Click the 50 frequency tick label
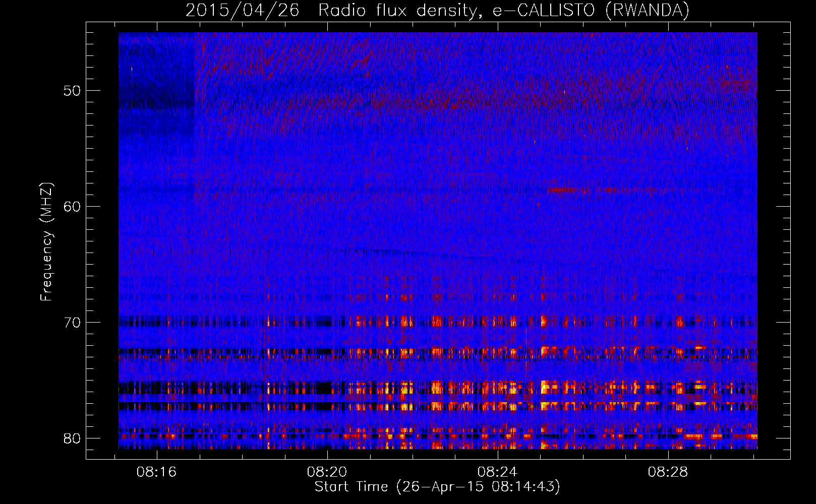The width and height of the screenshot is (816, 504). point(73,91)
